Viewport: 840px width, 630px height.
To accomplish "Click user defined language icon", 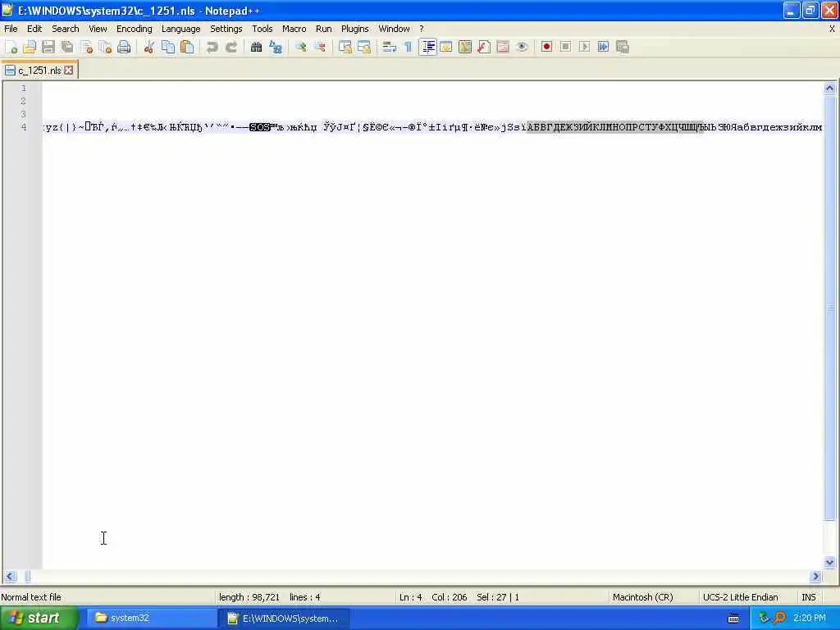I will click(x=445, y=47).
